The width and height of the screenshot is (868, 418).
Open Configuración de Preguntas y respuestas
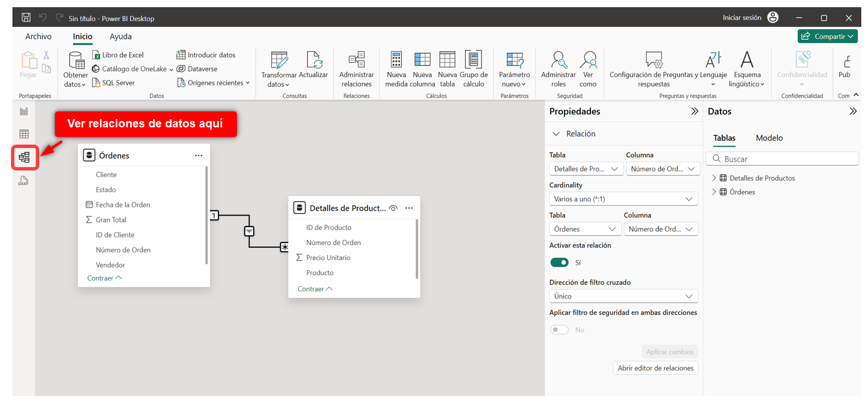(x=654, y=69)
